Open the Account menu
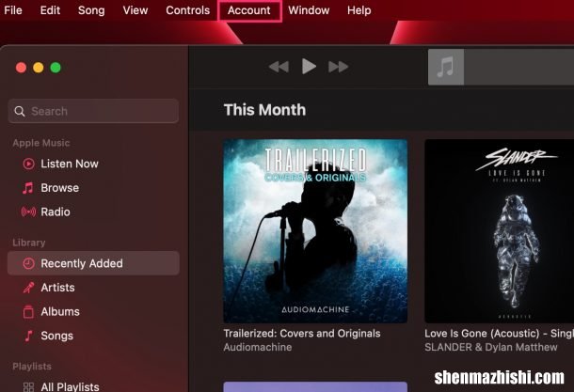Screen dimensions: 574x392 [x=249, y=10]
